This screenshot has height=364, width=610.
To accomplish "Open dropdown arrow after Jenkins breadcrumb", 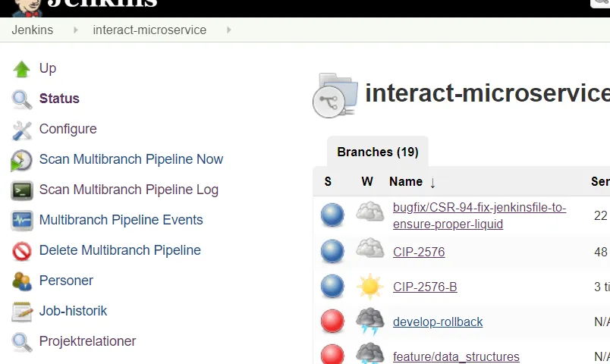I will [75, 30].
